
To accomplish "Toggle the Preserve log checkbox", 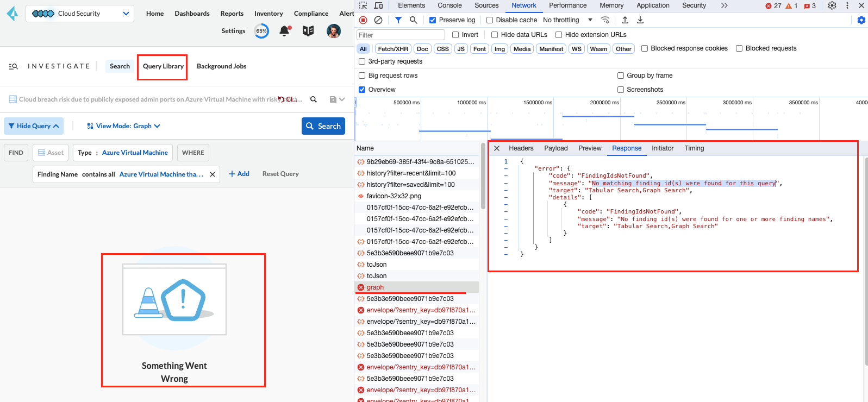I will pos(433,20).
